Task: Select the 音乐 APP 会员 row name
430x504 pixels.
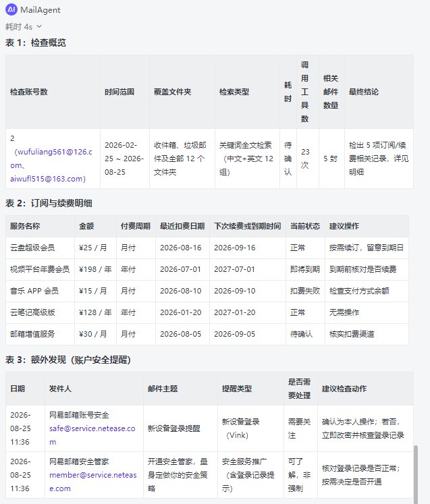Action: tap(34, 291)
